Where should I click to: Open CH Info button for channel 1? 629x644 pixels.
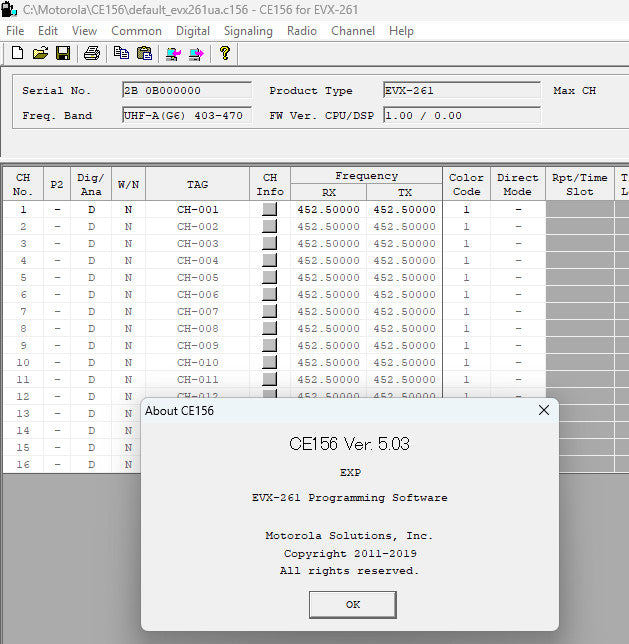tap(270, 209)
